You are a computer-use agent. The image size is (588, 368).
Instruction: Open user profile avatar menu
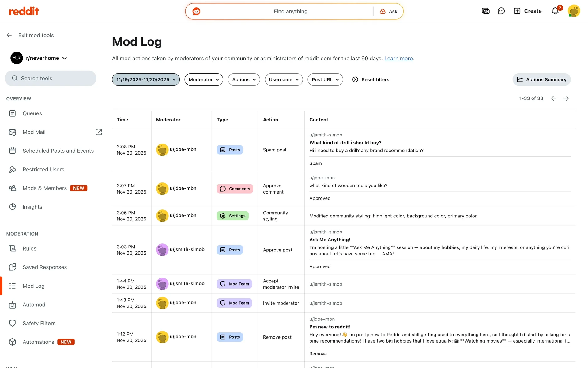point(574,11)
